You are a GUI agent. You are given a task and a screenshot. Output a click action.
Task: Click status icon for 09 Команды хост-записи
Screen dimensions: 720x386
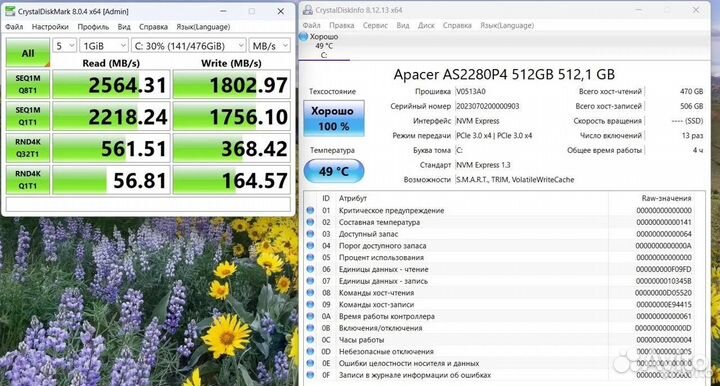click(310, 304)
